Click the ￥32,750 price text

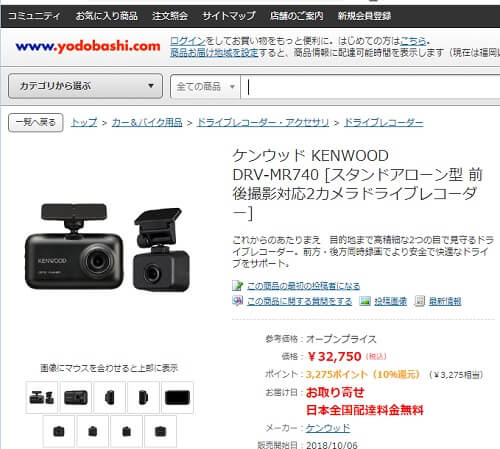click(x=334, y=357)
